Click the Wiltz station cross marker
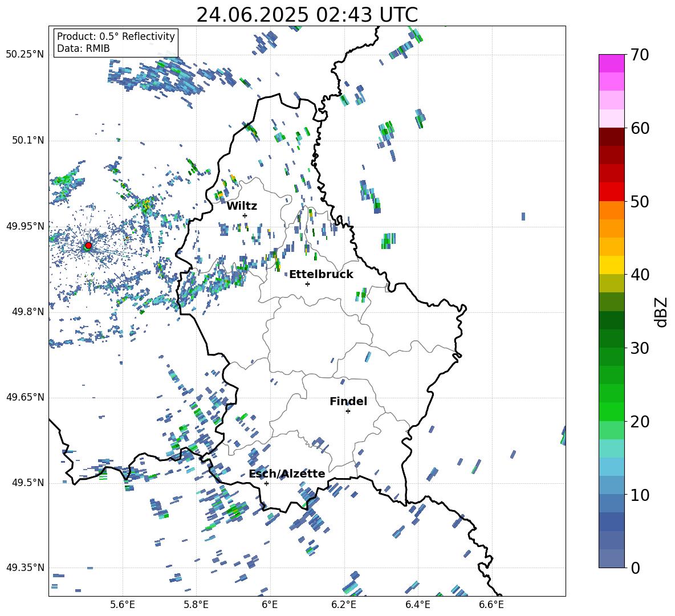 click(x=245, y=215)
